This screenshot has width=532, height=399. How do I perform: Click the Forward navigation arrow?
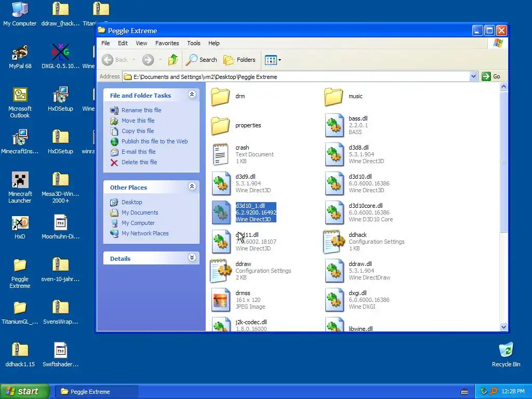[148, 60]
